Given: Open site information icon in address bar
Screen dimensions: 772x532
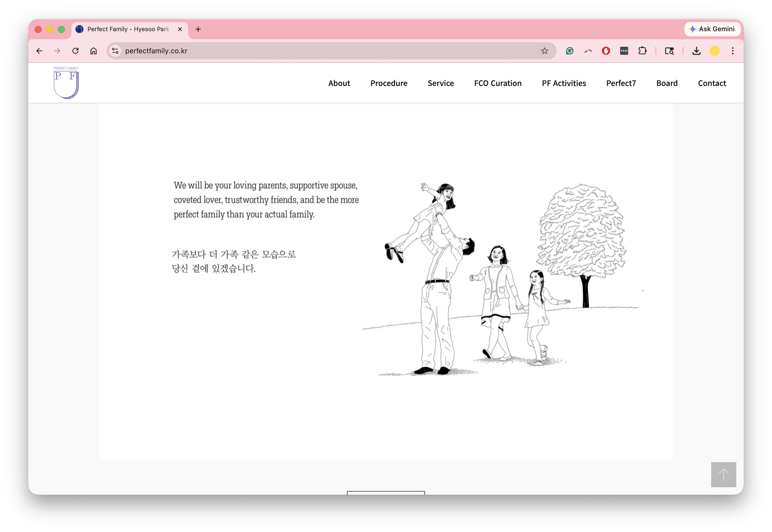Looking at the screenshot, I should click(115, 51).
